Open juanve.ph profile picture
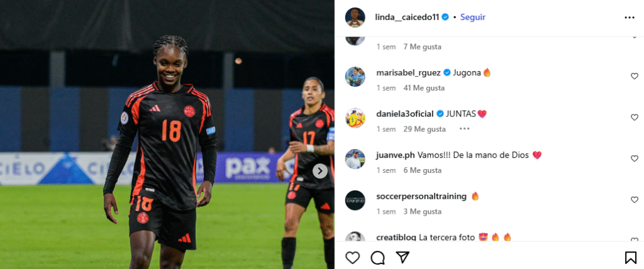644x269 pixels. [355, 159]
